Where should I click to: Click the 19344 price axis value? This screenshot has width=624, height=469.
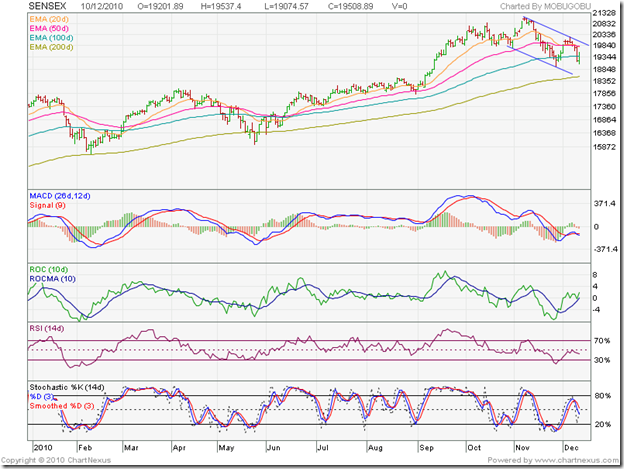pos(604,57)
